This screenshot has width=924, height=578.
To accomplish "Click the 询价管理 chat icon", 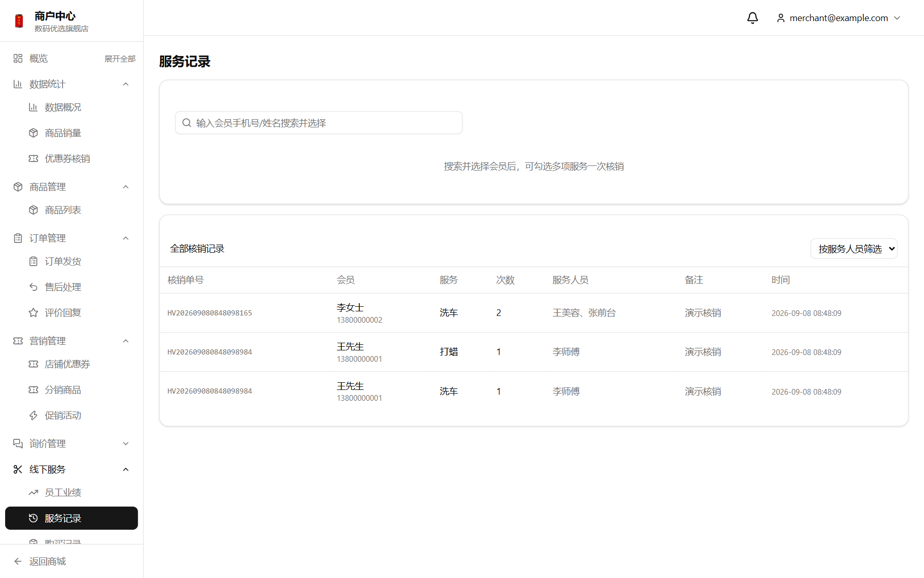I will click(x=18, y=444).
